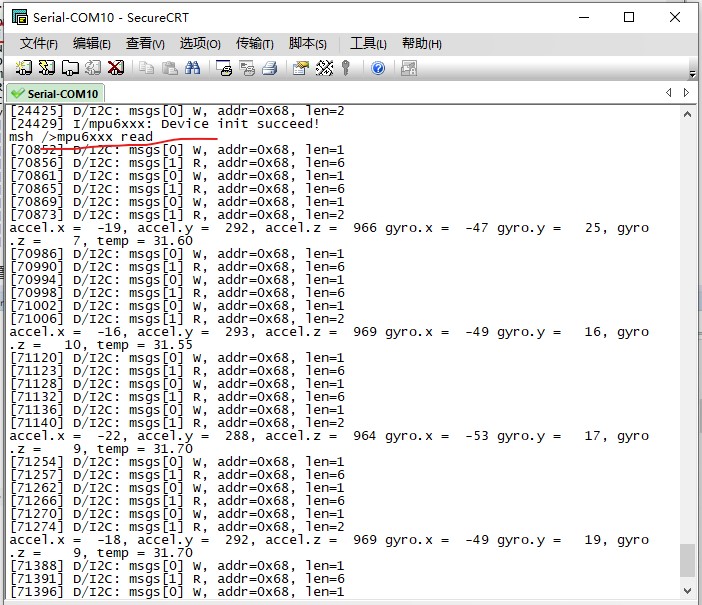Open the 文件(F) menu

coord(39,43)
